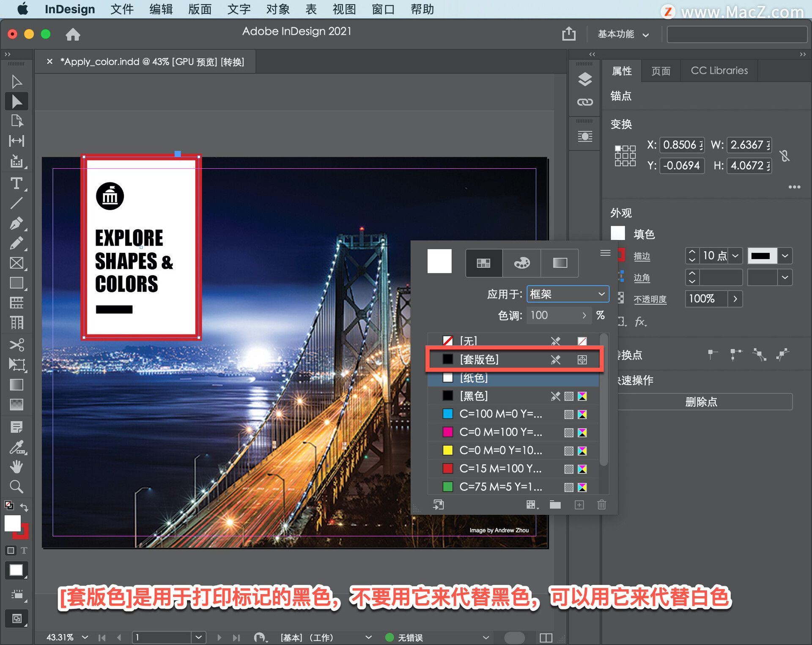Switch swatch panel to gradient view
The image size is (812, 645).
[x=560, y=263]
